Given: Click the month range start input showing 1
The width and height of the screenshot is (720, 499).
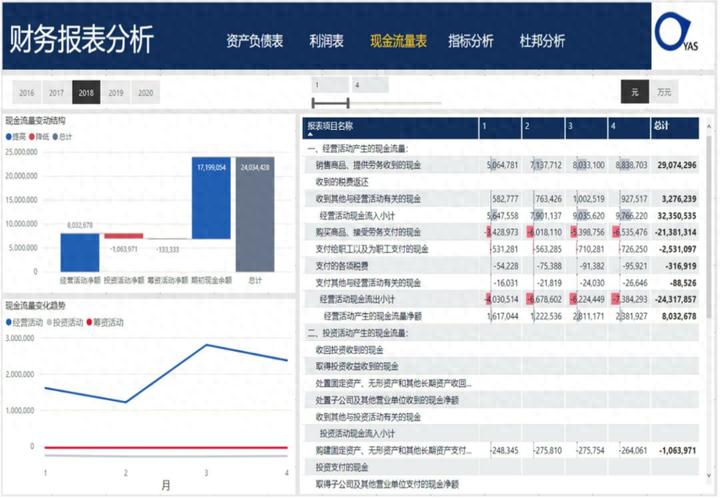Looking at the screenshot, I should pyautogui.click(x=330, y=85).
